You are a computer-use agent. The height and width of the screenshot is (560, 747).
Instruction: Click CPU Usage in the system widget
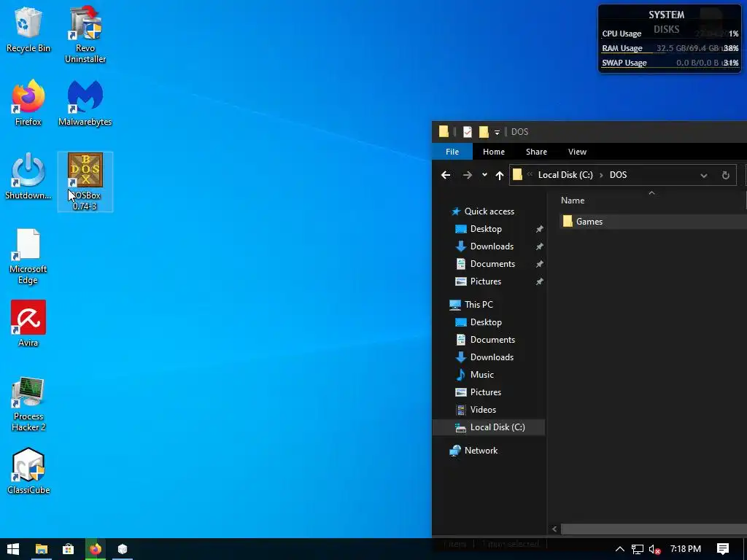pyautogui.click(x=622, y=34)
